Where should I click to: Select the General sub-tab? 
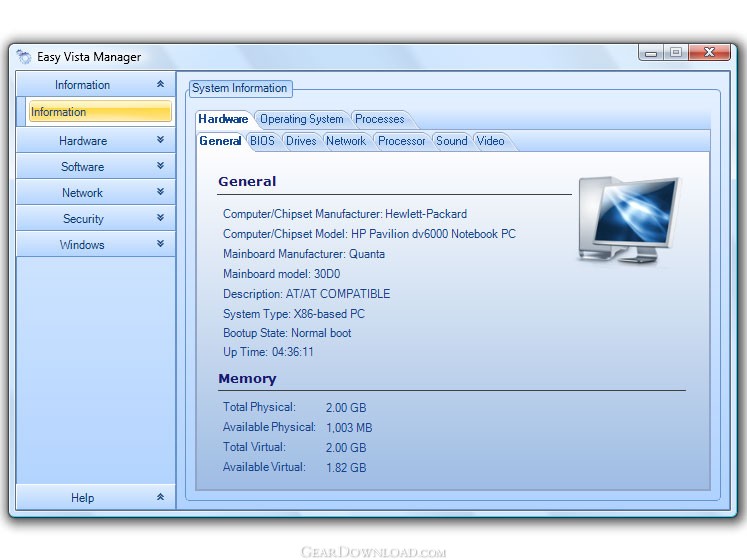[220, 141]
